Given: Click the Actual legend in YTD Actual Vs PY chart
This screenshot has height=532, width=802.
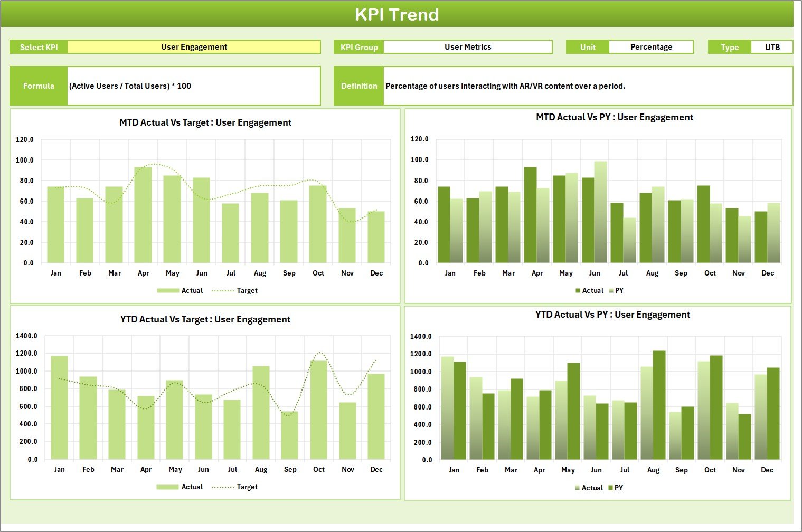Looking at the screenshot, I should tap(592, 488).
